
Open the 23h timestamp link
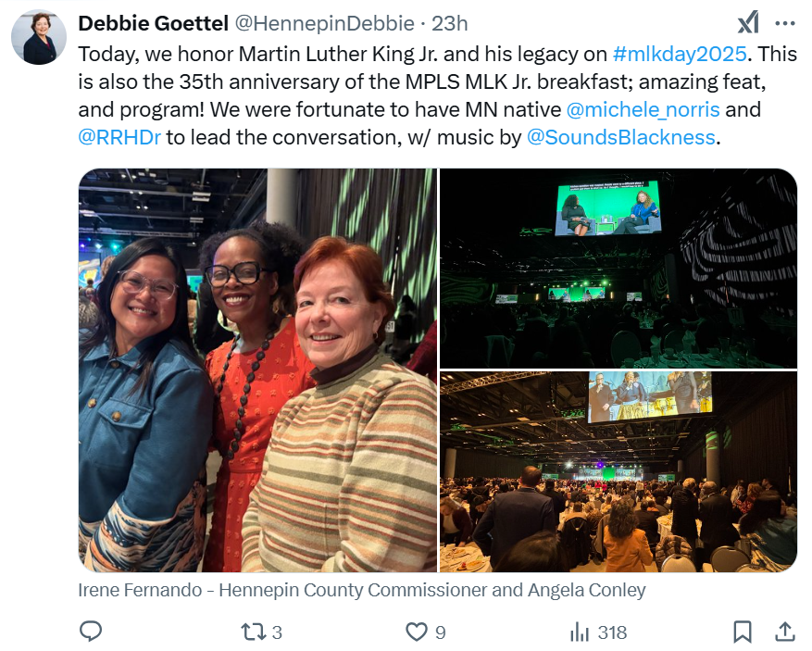[x=449, y=23]
